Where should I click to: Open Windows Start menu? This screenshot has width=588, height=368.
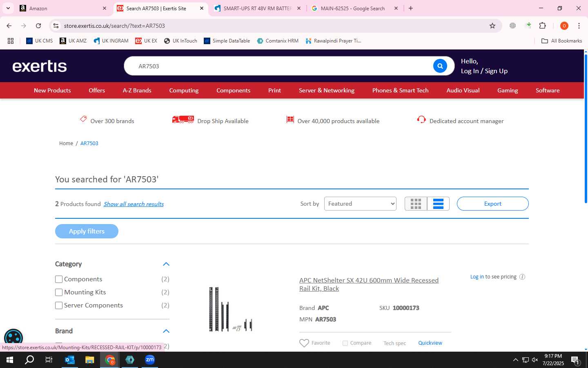[x=10, y=360]
